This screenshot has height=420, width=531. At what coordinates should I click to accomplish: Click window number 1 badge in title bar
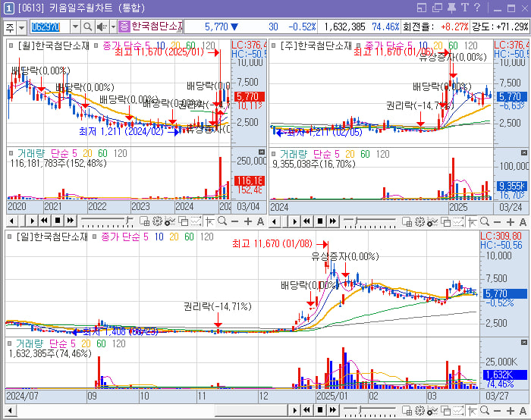(x=8, y=8)
